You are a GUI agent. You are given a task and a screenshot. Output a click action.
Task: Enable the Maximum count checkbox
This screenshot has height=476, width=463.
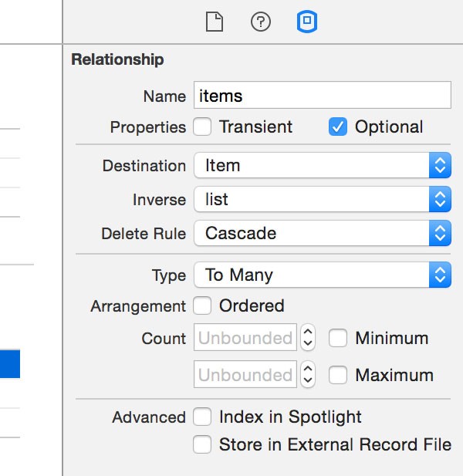338,375
